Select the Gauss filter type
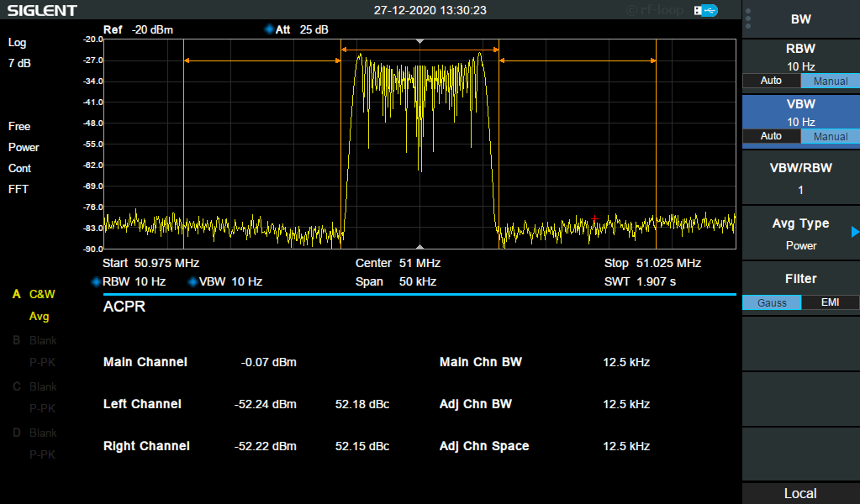 [x=772, y=302]
